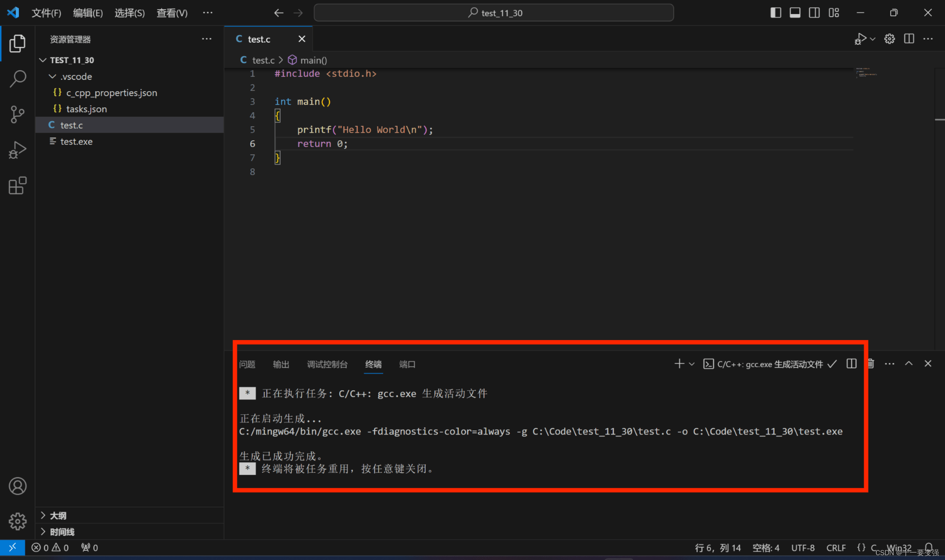
Task: Switch to the 终端 panel tab
Action: (x=373, y=364)
